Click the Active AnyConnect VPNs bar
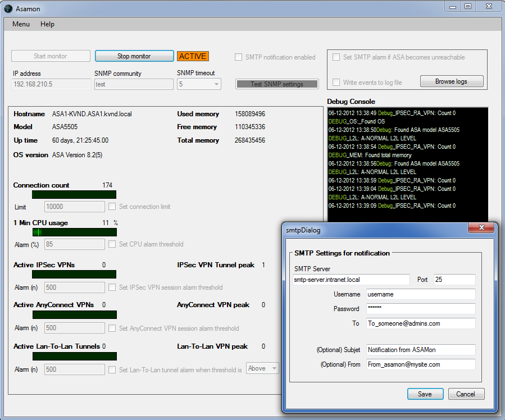Screen dimensions: 505x420 coord(74,314)
